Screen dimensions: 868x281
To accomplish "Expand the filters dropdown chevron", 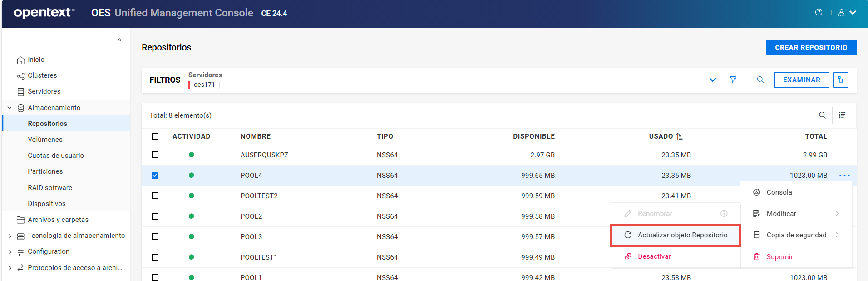I will 713,80.
